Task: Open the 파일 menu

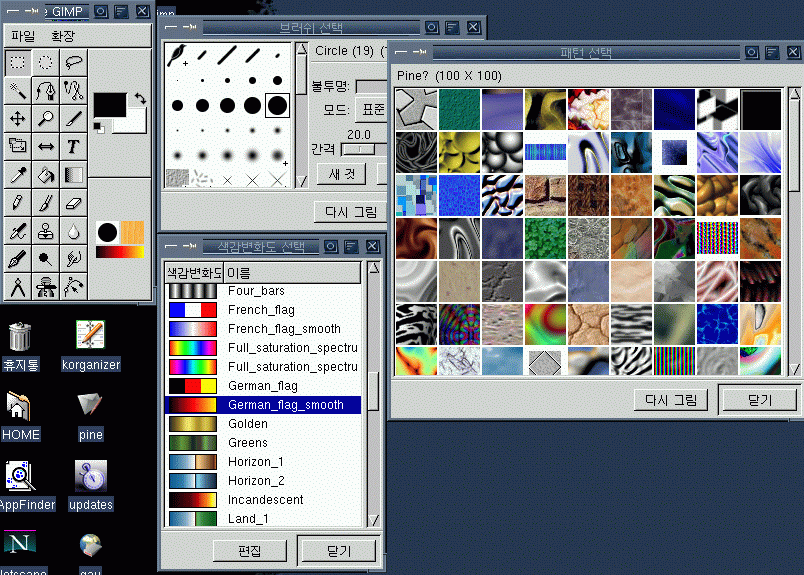Action: click(x=22, y=36)
